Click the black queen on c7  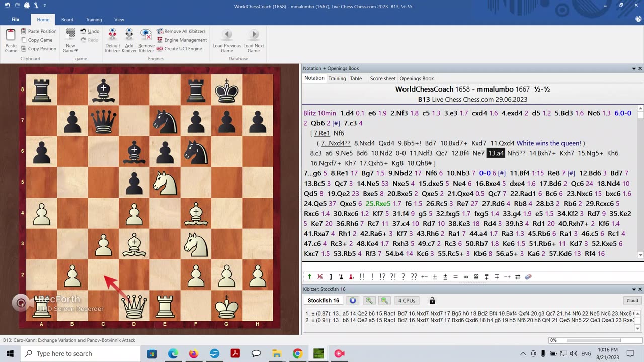[104, 121]
